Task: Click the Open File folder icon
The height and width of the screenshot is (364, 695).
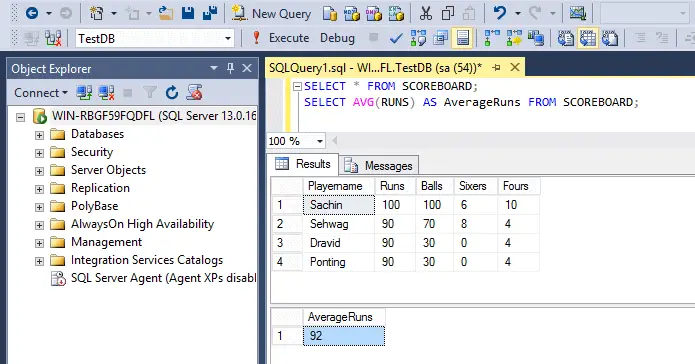Action: pyautogui.click(x=166, y=13)
